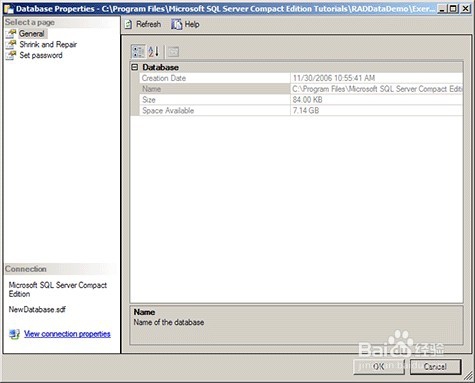Switch property grid to Categorized view

[138, 52]
